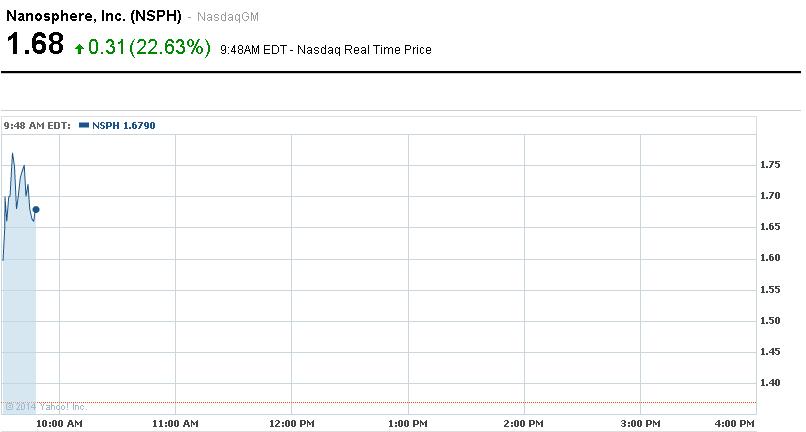Click the 10:00 AM time axis label
Image resolution: width=806 pixels, height=432 pixels.
59,424
